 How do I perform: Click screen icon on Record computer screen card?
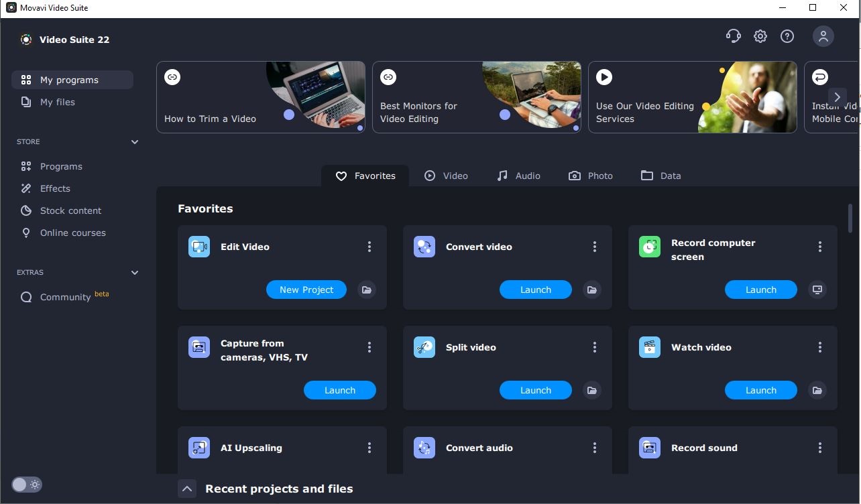tap(817, 290)
